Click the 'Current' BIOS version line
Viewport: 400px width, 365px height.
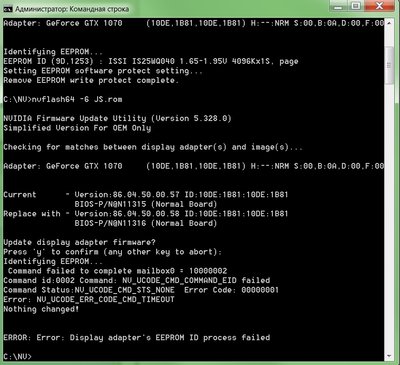pos(146,195)
